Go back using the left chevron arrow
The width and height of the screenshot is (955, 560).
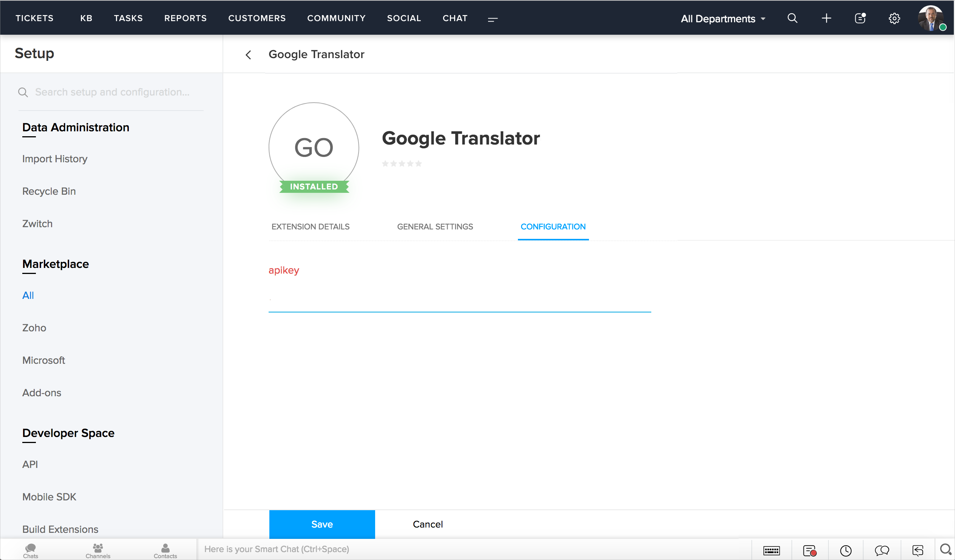point(248,55)
